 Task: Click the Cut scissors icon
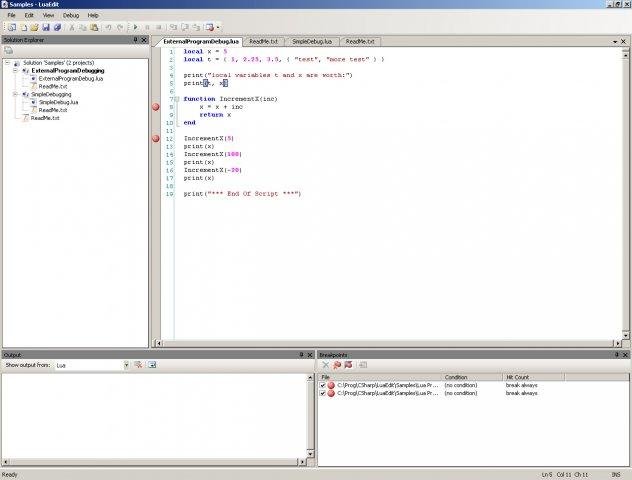click(72, 27)
